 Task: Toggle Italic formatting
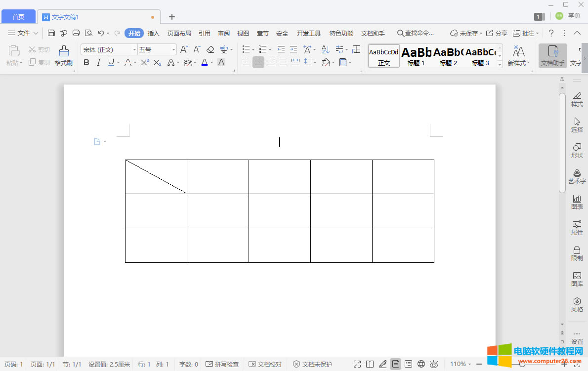pos(98,62)
